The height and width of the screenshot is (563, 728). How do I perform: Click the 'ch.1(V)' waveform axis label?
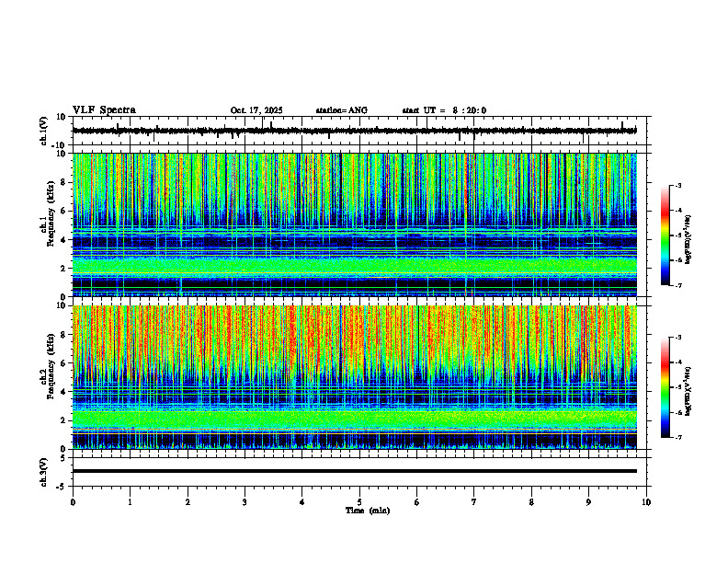pyautogui.click(x=43, y=131)
